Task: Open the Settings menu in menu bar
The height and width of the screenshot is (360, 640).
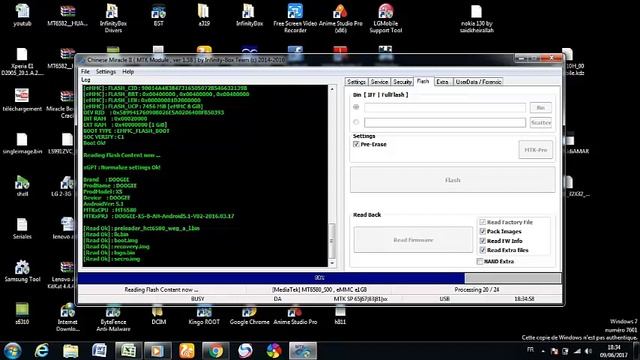Action: [106, 71]
